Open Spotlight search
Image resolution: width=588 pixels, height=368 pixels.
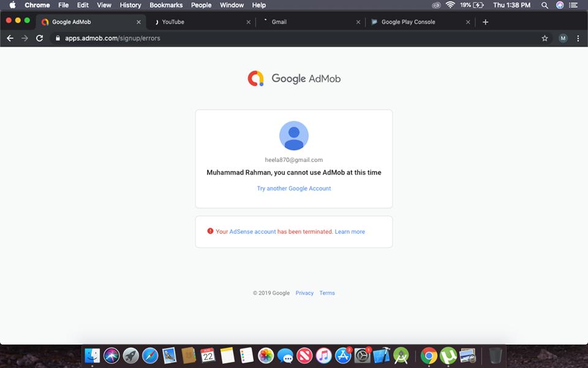(x=545, y=6)
